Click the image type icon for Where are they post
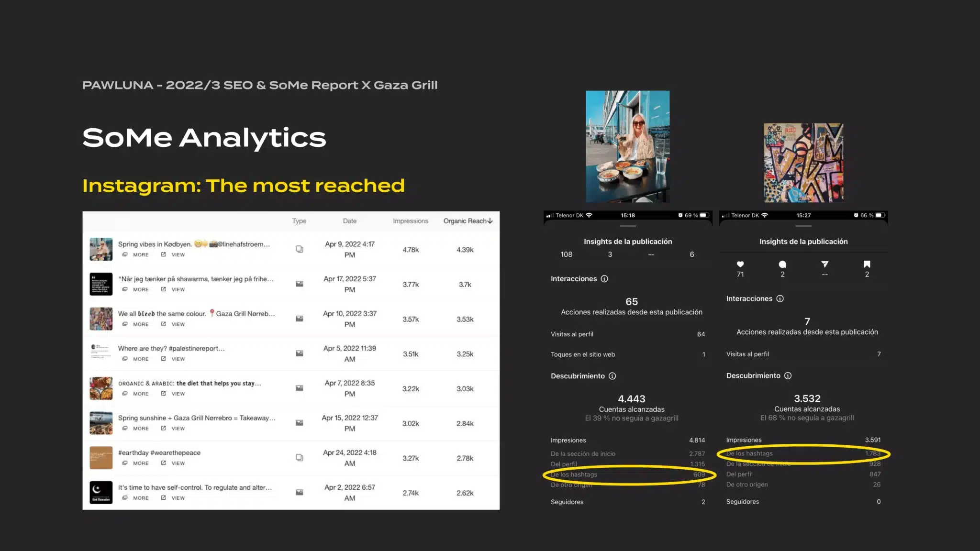Image resolution: width=980 pixels, height=551 pixels. coord(300,353)
